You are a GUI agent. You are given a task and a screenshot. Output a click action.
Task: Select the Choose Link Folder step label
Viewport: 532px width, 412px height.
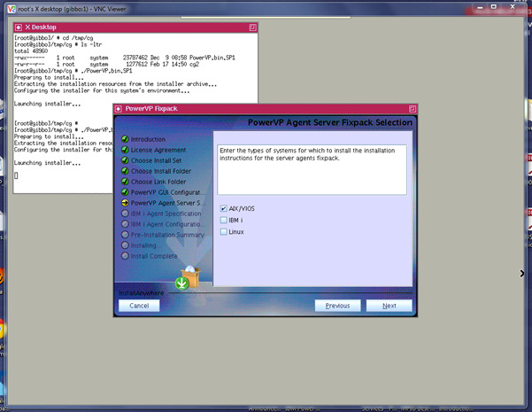(x=158, y=182)
